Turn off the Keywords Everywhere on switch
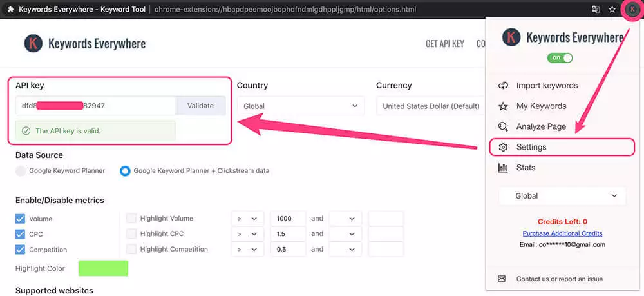The image size is (644, 296). tap(560, 58)
